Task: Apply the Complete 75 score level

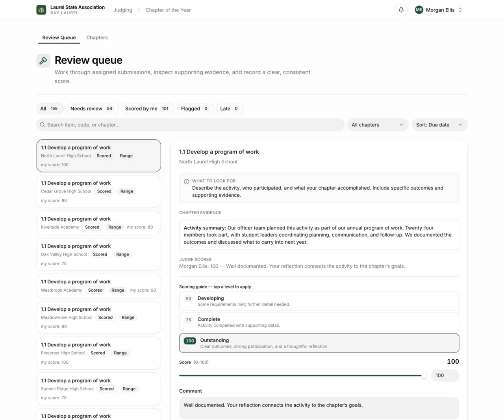Action: (x=319, y=322)
